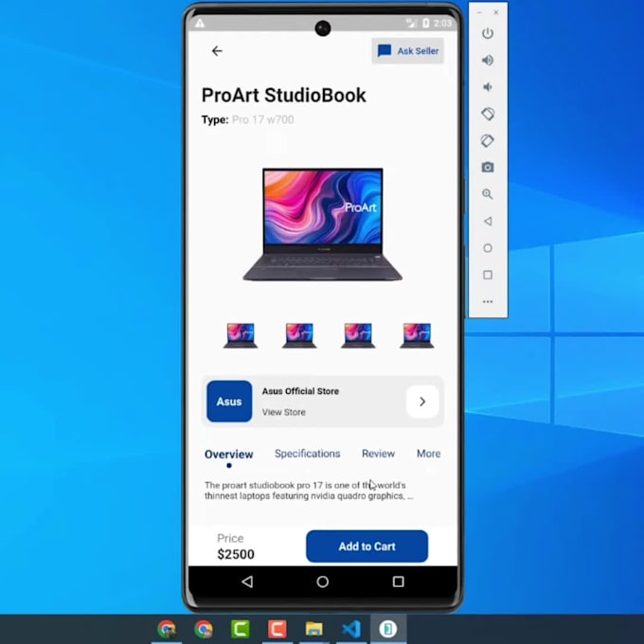
Task: Select the first laptop thumbnail
Action: pyautogui.click(x=241, y=335)
